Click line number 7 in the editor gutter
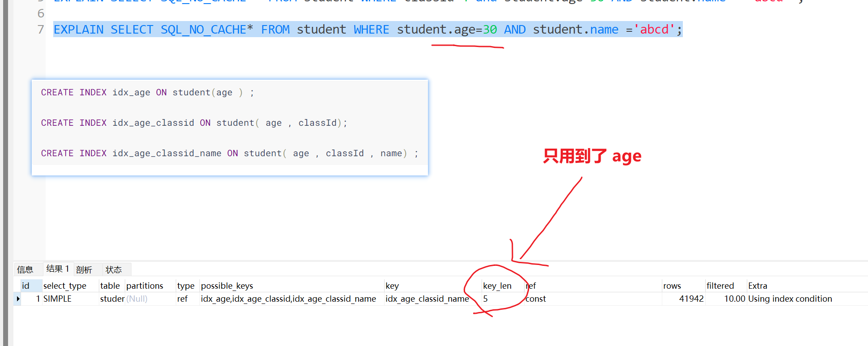 pyautogui.click(x=41, y=30)
